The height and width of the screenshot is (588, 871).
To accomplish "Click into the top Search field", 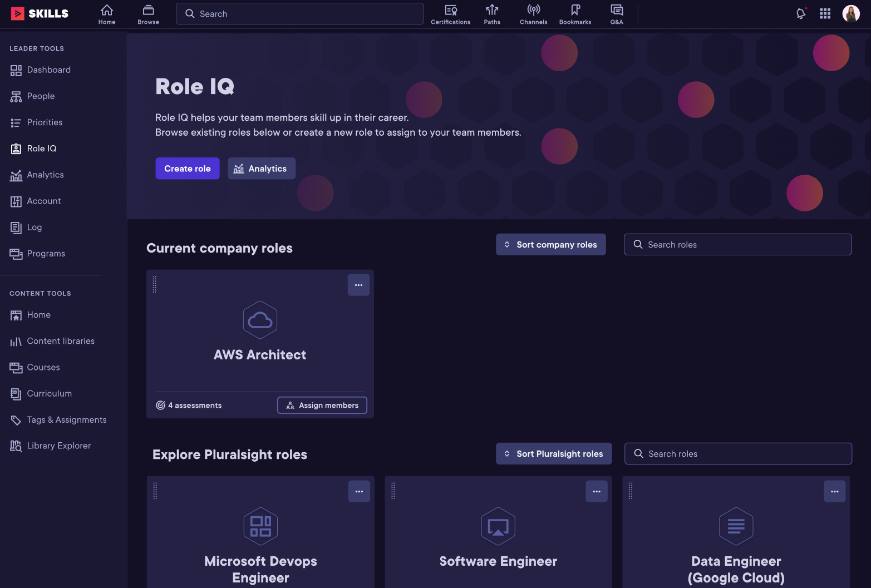I will click(299, 14).
